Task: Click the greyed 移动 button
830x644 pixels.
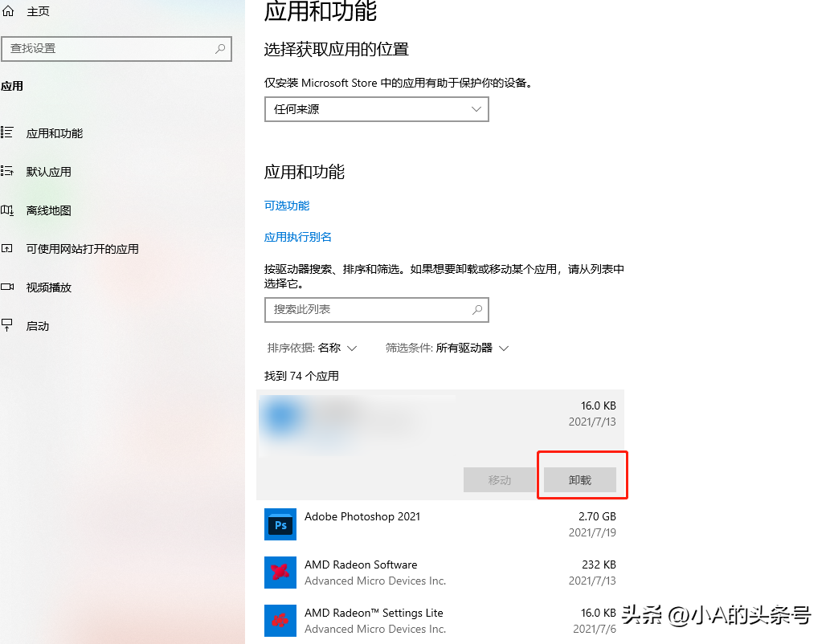Action: pyautogui.click(x=499, y=479)
